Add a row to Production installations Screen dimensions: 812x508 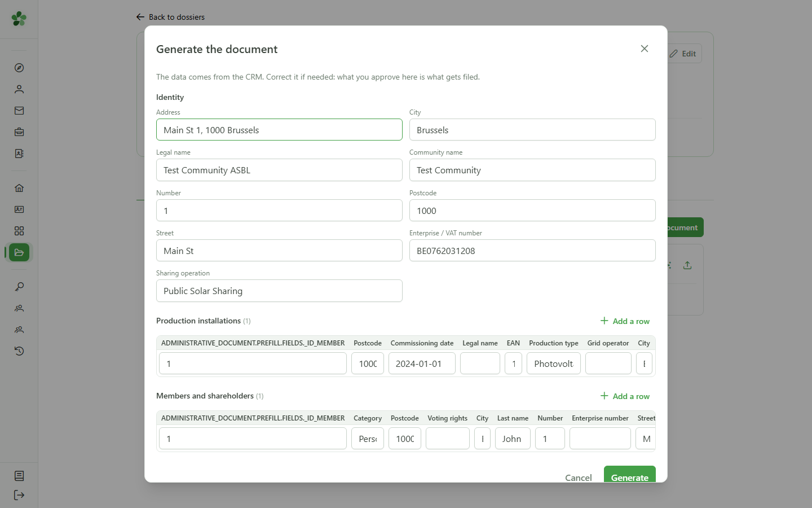(625, 321)
